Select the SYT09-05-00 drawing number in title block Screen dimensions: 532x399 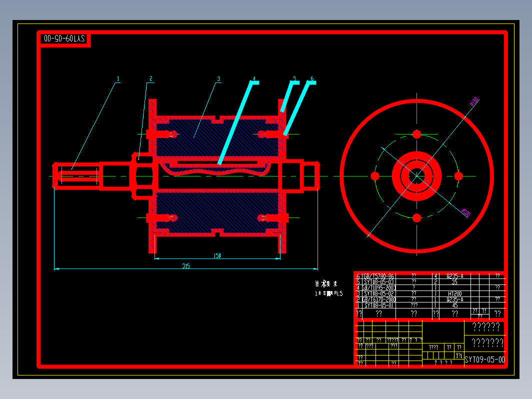(484, 359)
